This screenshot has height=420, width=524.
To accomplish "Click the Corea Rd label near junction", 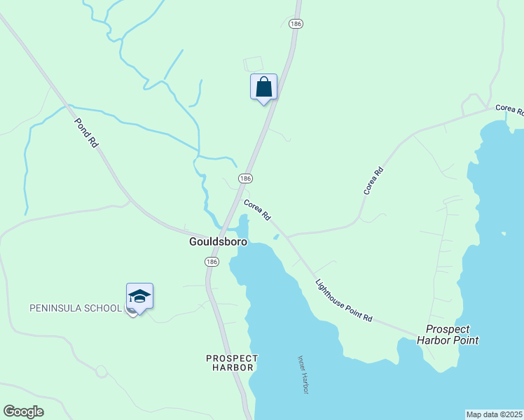I will (x=257, y=210).
